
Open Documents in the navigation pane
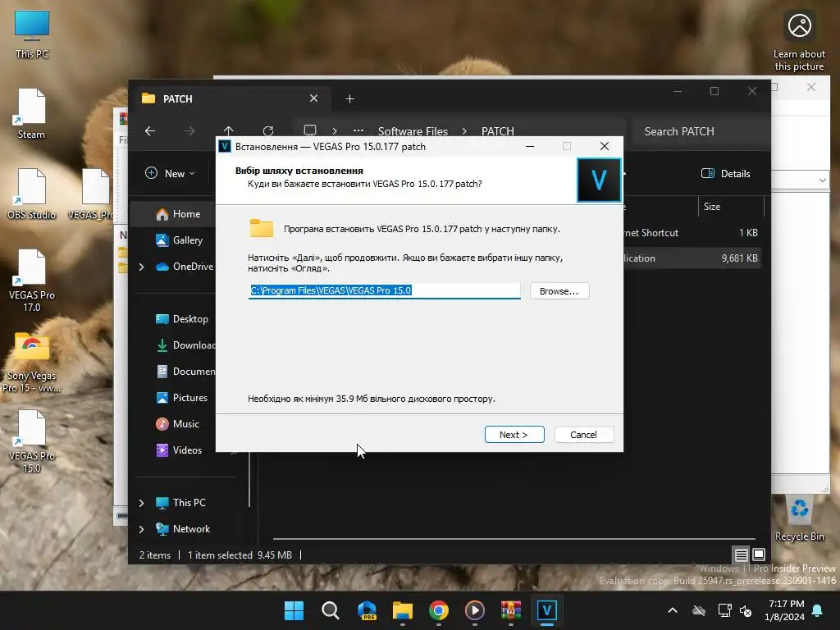pyautogui.click(x=185, y=372)
